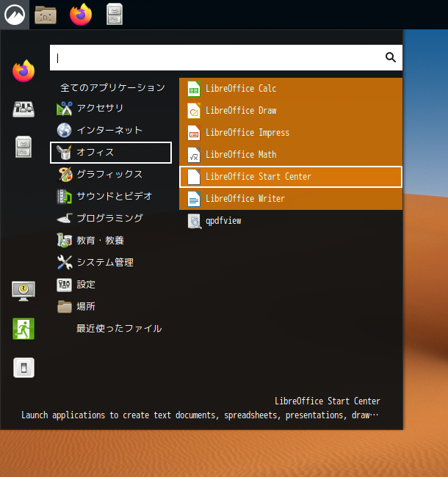Launch LibreOffice Calc
The height and width of the screenshot is (477, 448).
[291, 89]
